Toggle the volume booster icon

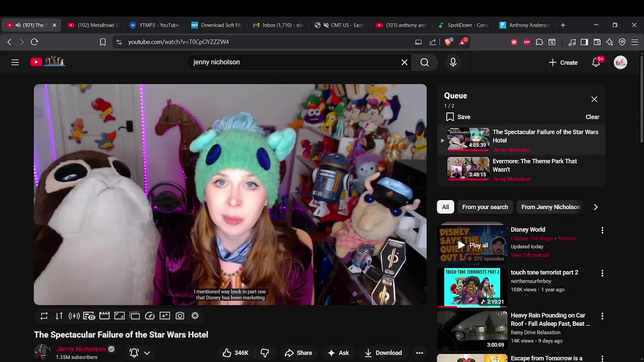[x=74, y=316]
